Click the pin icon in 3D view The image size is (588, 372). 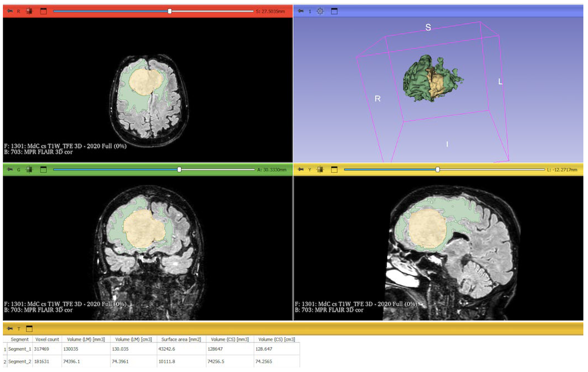301,11
